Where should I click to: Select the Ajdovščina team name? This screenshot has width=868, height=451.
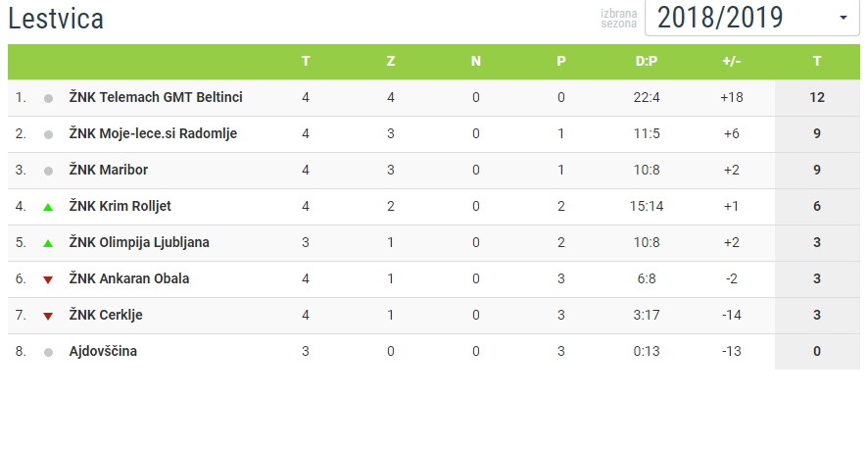coord(103,351)
